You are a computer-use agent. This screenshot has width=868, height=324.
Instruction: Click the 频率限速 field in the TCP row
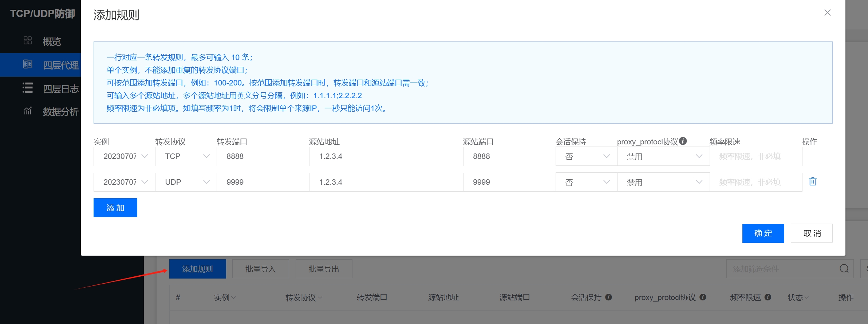(756, 156)
